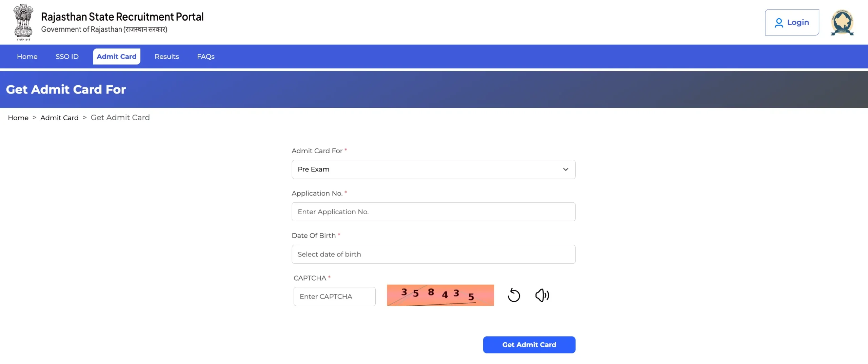The width and height of the screenshot is (868, 364).
Task: Click the chevron on the Admit Card For dropdown
Action: 566,169
